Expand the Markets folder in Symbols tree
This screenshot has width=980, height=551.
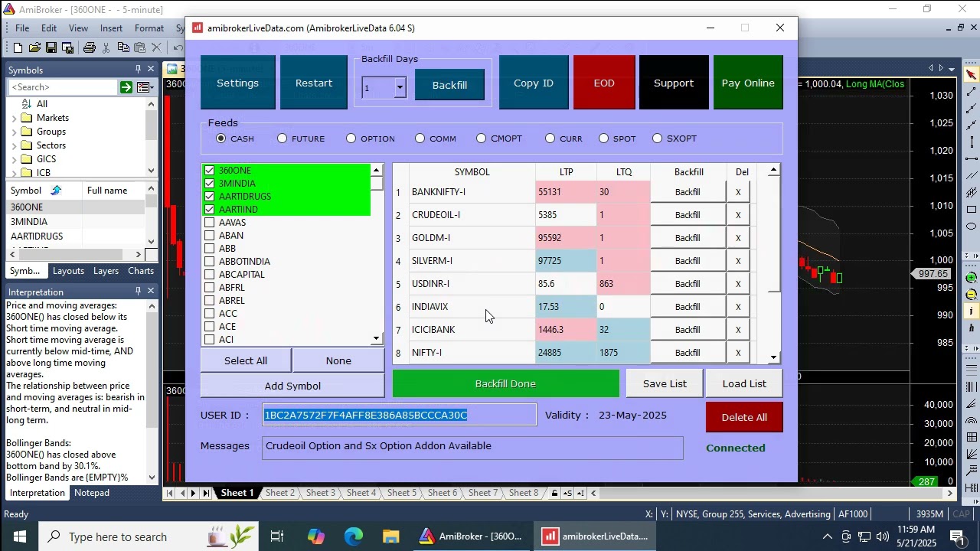(14, 118)
